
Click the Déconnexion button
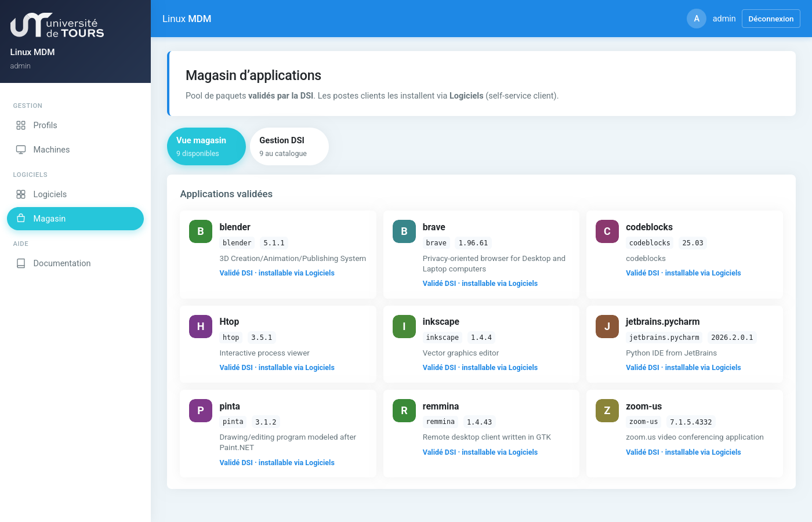click(x=771, y=19)
